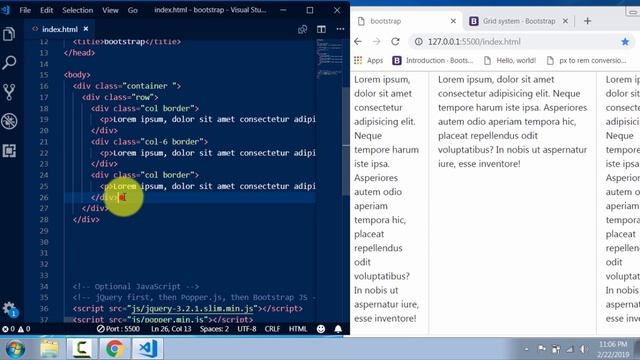Click Port : 5500 Live Server status

tap(118, 329)
